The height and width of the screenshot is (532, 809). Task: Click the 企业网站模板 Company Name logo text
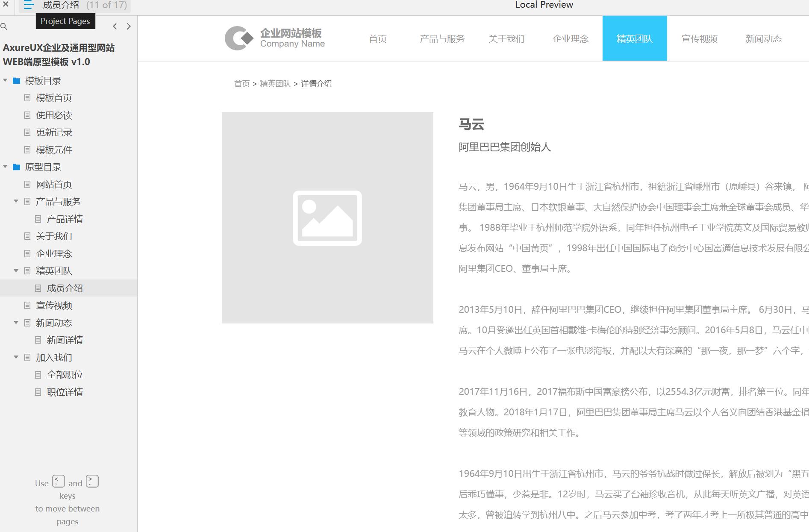(x=292, y=38)
